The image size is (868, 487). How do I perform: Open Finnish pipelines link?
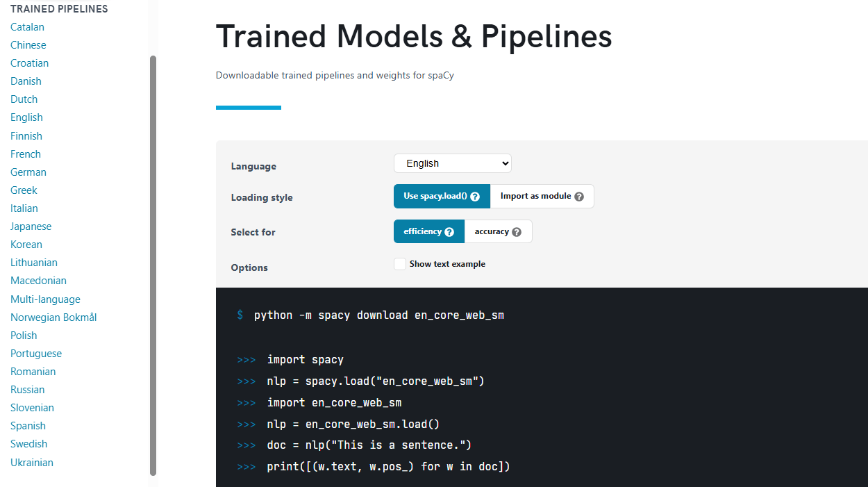coord(26,136)
